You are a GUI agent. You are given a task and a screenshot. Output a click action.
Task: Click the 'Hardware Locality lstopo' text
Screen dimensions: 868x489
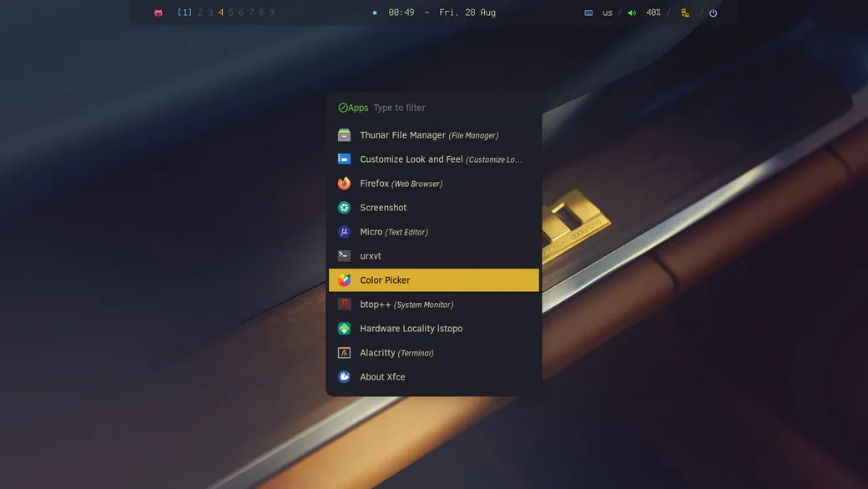click(x=411, y=329)
